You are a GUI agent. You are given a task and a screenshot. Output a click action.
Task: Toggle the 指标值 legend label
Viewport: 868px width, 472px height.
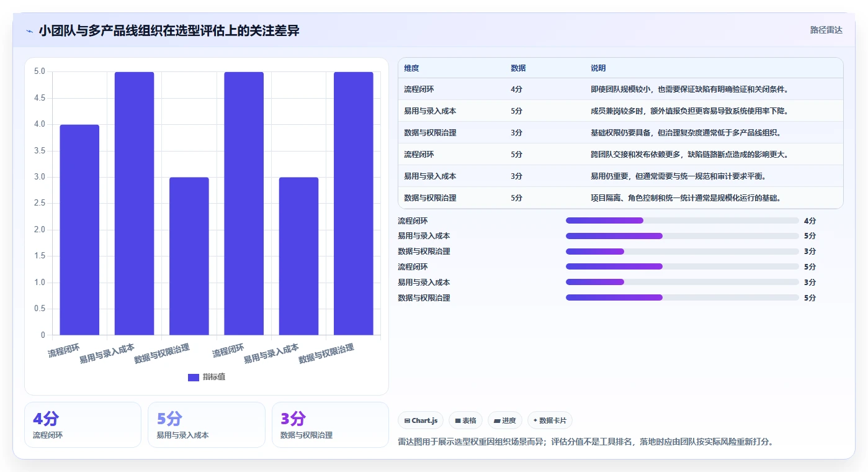tap(214, 377)
